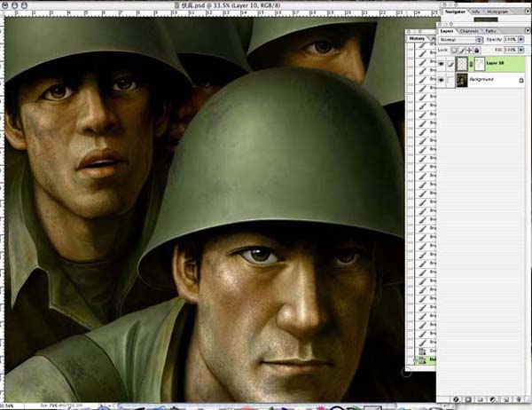
Task: Select Layer 10 image thumbnail
Action: click(x=461, y=64)
